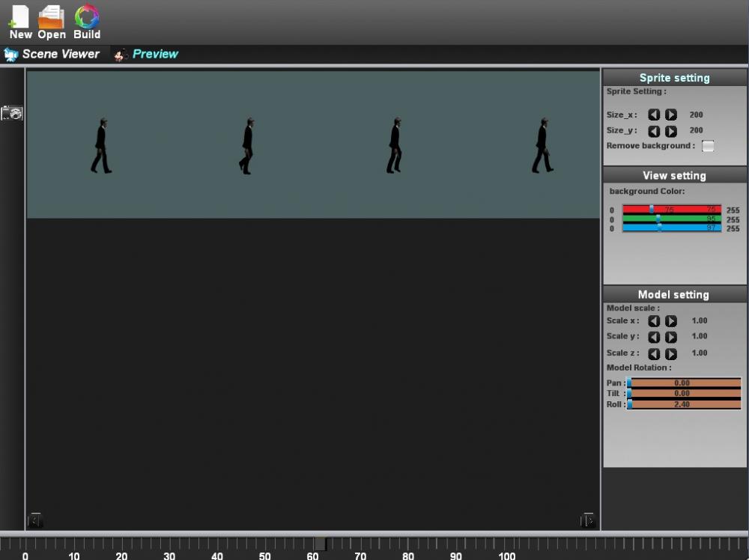Viewport: 749px width, 560px height.
Task: Select the first walking sprite frame
Action: point(101,145)
